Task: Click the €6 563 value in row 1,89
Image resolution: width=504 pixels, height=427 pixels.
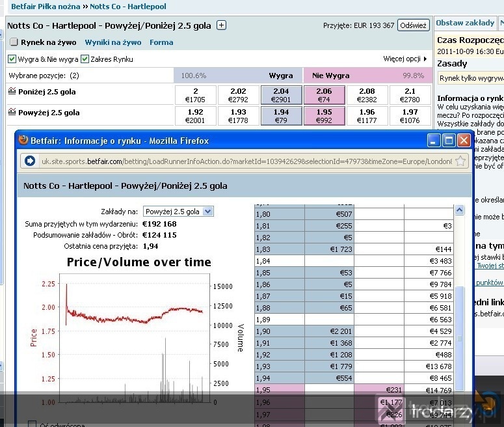Action: (440, 320)
